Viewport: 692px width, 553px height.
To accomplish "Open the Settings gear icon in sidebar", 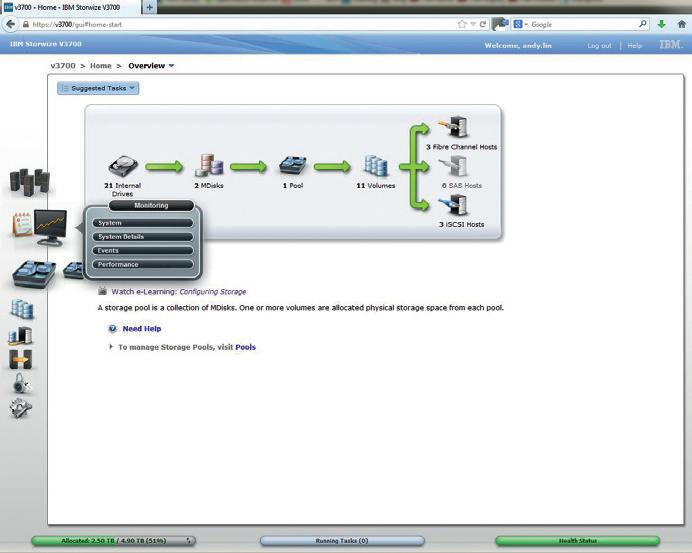I will (x=20, y=407).
